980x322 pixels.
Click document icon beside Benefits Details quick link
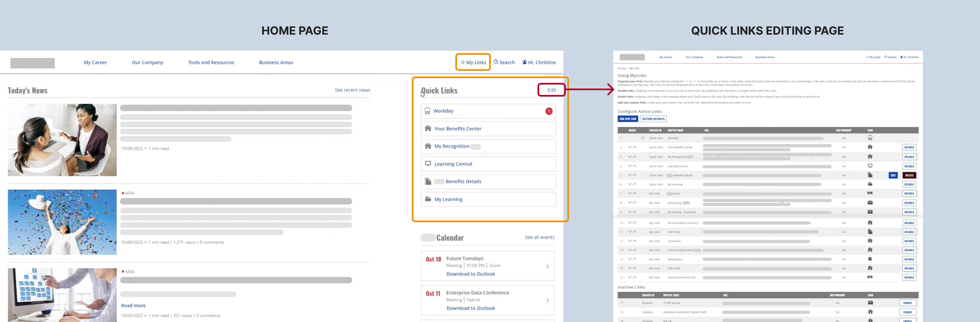[x=428, y=181]
